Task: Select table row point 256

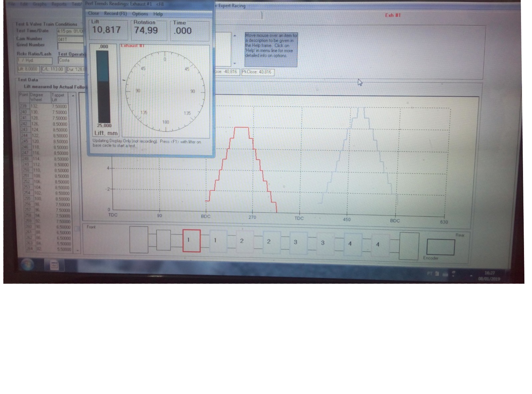Action: (x=47, y=204)
